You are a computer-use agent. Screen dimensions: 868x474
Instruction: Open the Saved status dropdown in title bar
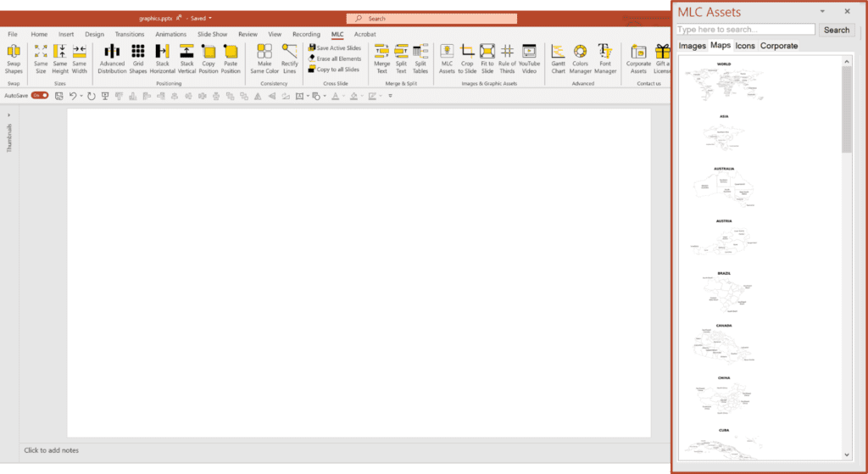coord(210,18)
